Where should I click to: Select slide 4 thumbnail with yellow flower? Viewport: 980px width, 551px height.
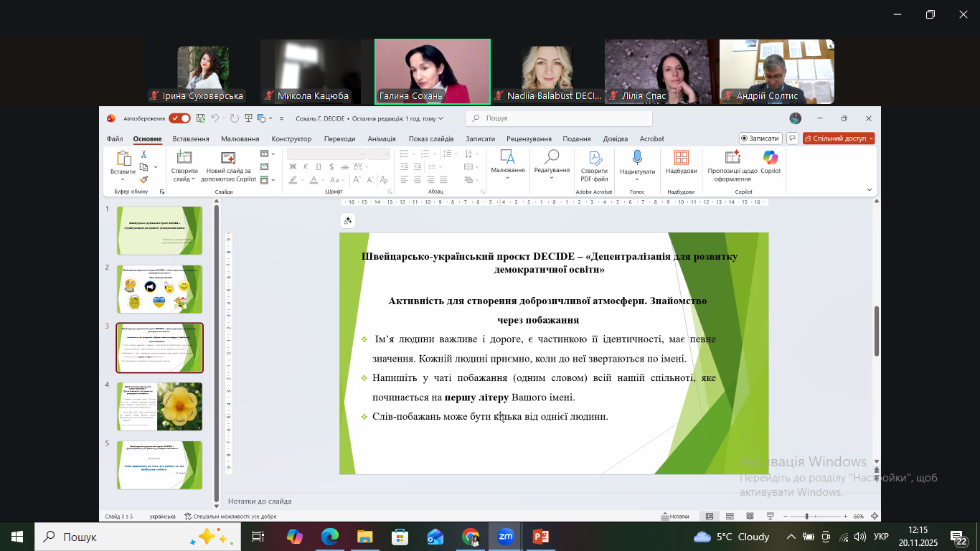160,407
